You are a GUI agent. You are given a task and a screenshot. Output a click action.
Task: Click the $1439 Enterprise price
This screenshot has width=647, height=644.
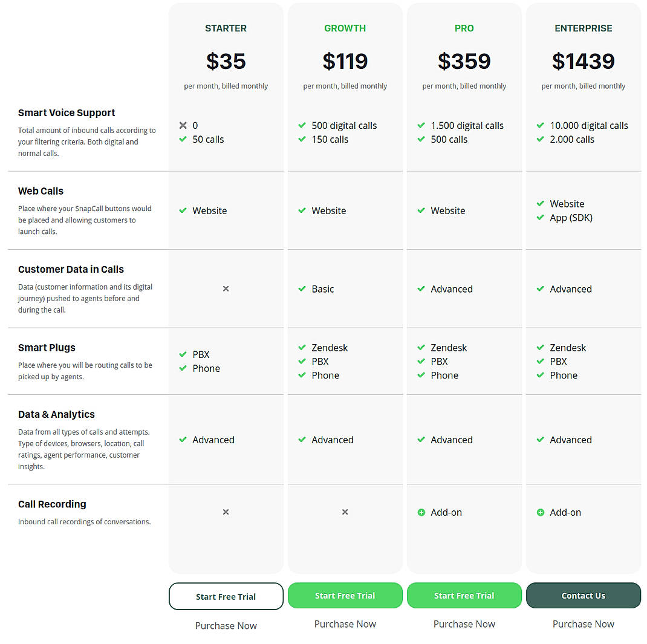click(583, 61)
